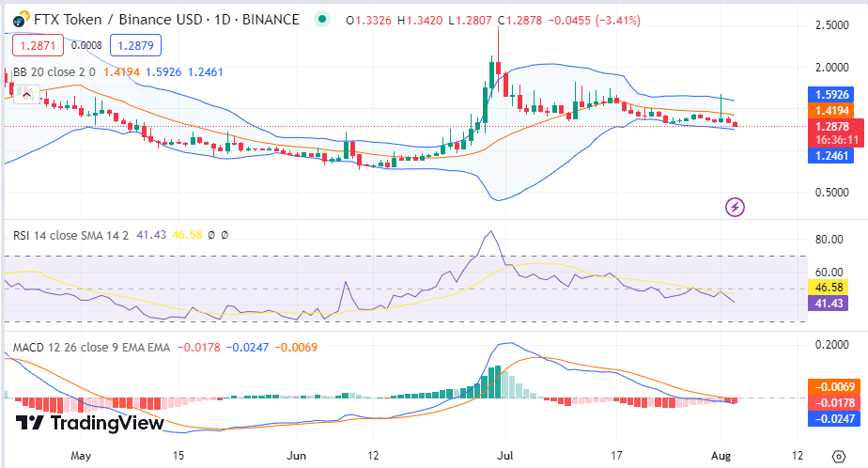Image resolution: width=868 pixels, height=468 pixels.
Task: Select the MACD 12 26 close 9 EMA EMA legend
Action: point(91,348)
